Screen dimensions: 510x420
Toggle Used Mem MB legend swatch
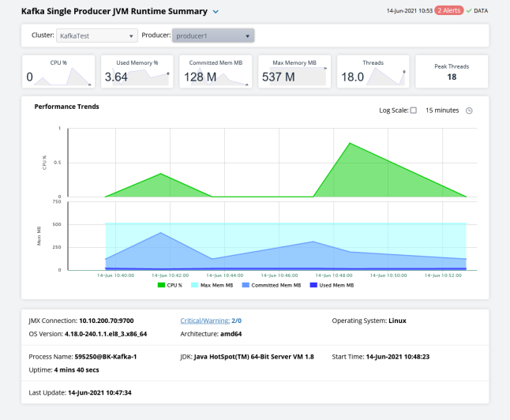pos(314,285)
